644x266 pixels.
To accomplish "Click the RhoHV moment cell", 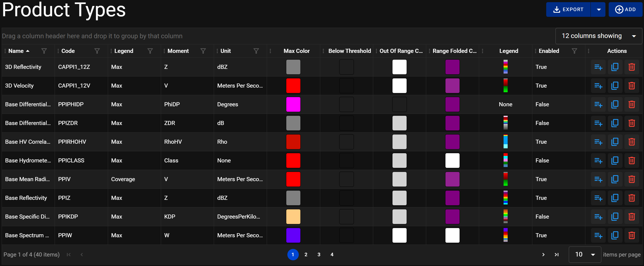I will tap(187, 142).
